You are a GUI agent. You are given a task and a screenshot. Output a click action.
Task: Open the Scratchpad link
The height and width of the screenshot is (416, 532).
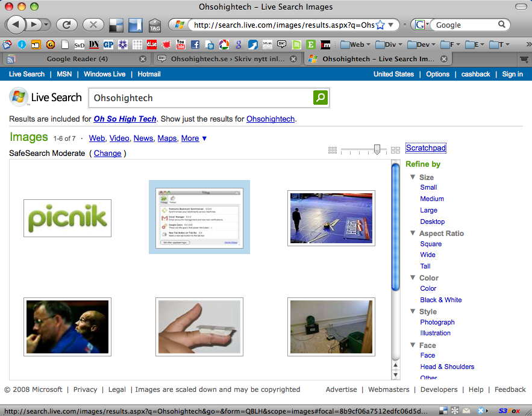[426, 148]
